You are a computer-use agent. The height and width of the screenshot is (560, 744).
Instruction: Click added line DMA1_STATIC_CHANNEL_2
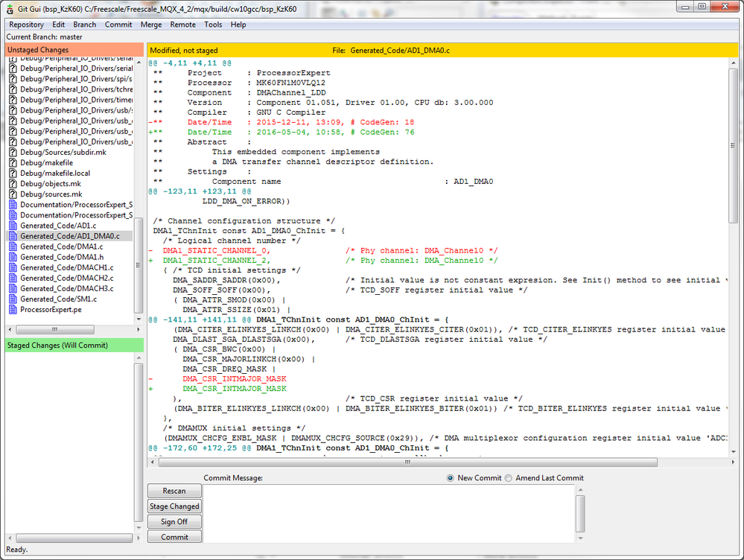pos(322,260)
